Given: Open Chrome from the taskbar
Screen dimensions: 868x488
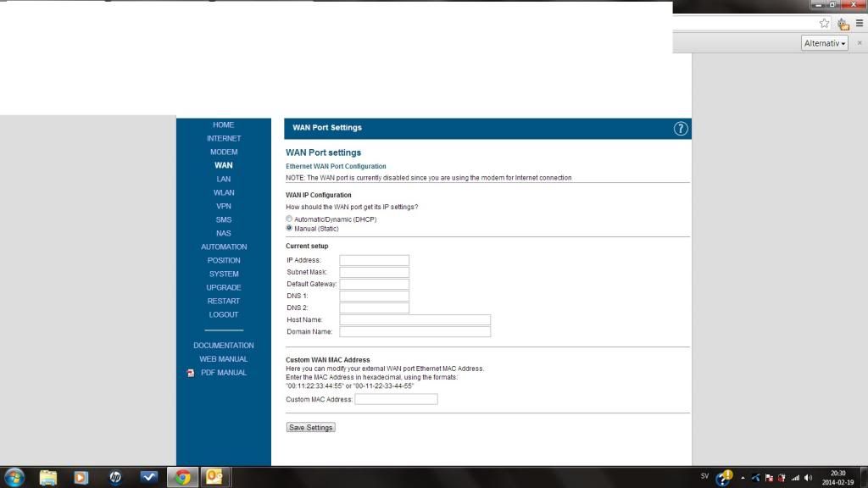Looking at the screenshot, I should 182,477.
